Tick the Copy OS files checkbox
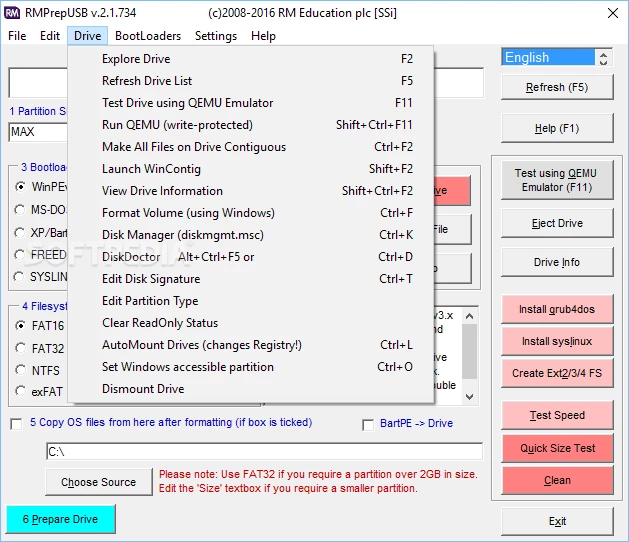This screenshot has height=542, width=629. click(16, 423)
